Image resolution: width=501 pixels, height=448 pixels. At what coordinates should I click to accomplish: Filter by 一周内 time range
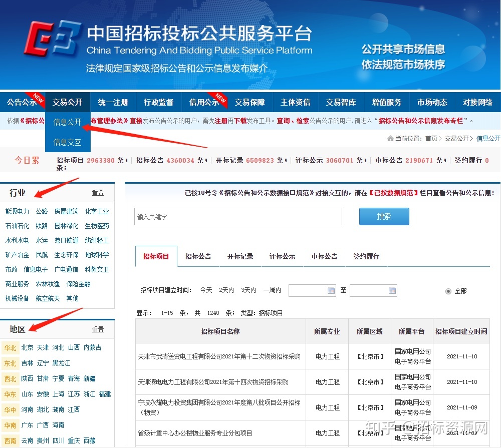272,290
